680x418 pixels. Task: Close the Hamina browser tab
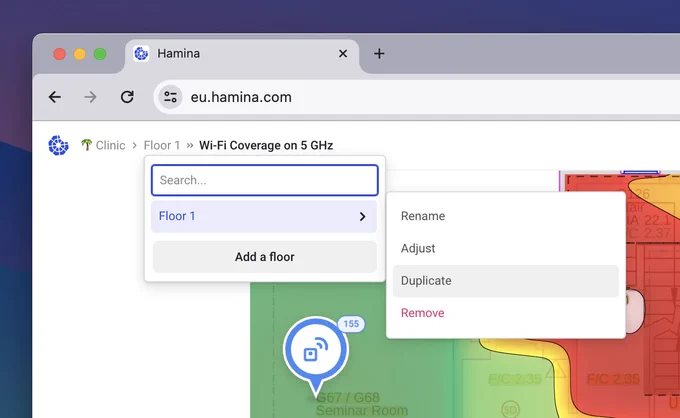coord(343,54)
